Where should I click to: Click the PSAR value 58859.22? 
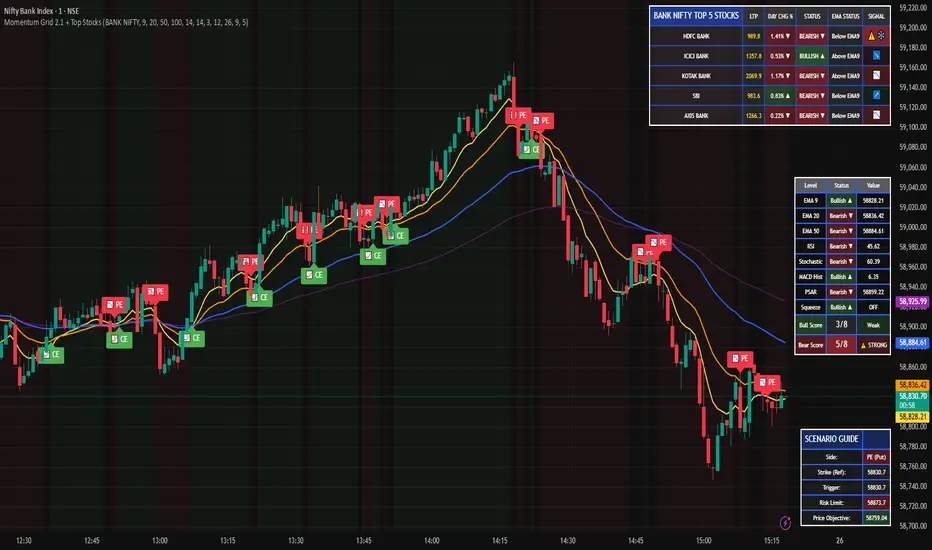tap(873, 292)
